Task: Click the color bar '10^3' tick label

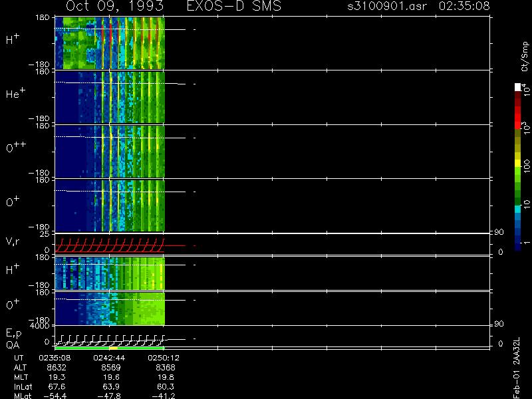Action: coord(526,129)
